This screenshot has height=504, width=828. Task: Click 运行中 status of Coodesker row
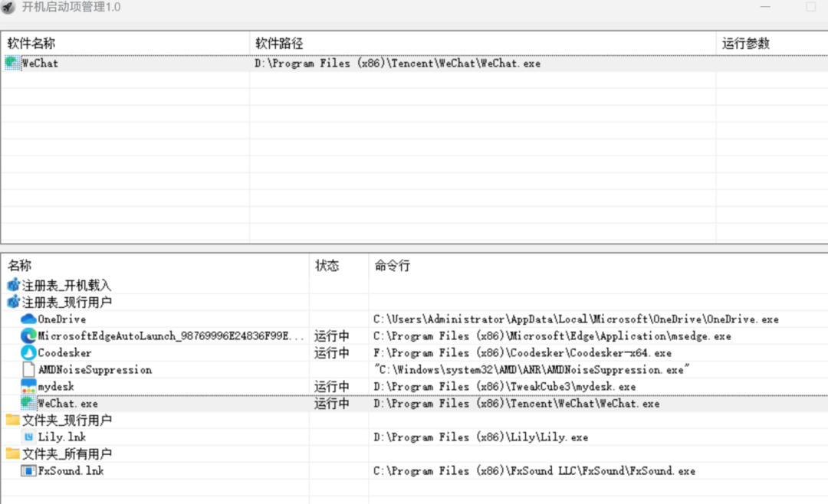pos(332,353)
